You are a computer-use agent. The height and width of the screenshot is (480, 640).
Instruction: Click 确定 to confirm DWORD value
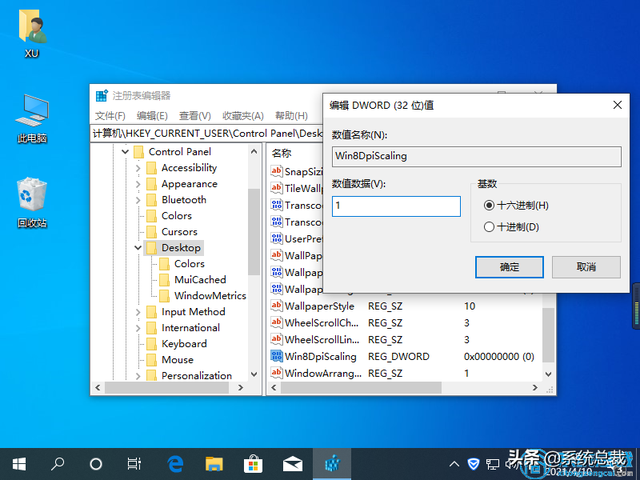click(509, 267)
